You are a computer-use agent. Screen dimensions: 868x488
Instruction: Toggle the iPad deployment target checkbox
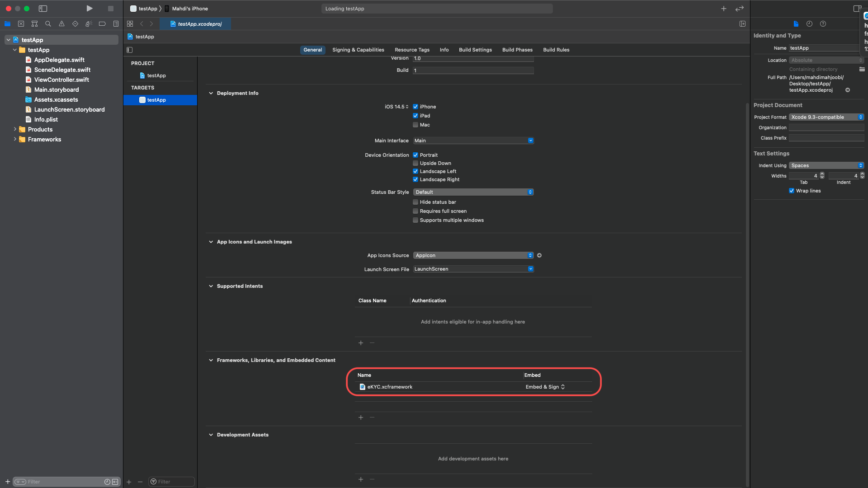click(415, 116)
